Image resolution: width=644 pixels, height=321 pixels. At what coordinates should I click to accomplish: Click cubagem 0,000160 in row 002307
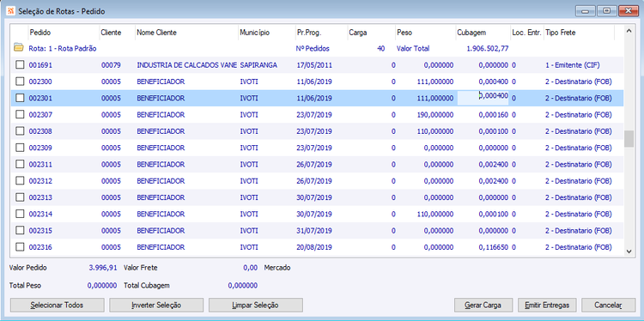click(494, 114)
